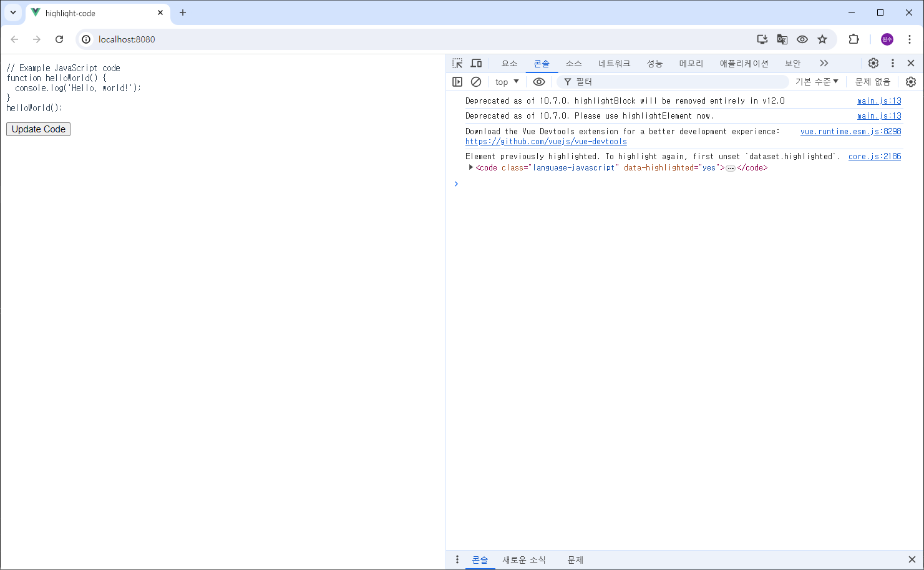Click the Google Translate icon in address bar
The height and width of the screenshot is (570, 924).
[782, 39]
